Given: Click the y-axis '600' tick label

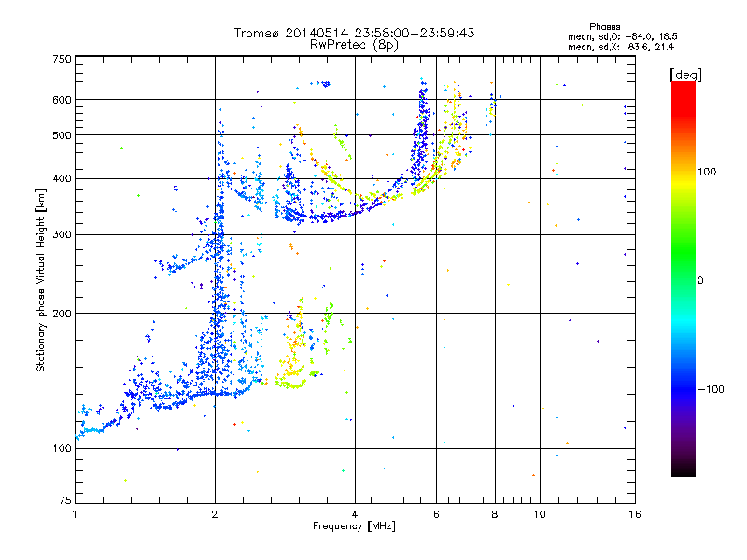Looking at the screenshot, I should click(62, 100).
